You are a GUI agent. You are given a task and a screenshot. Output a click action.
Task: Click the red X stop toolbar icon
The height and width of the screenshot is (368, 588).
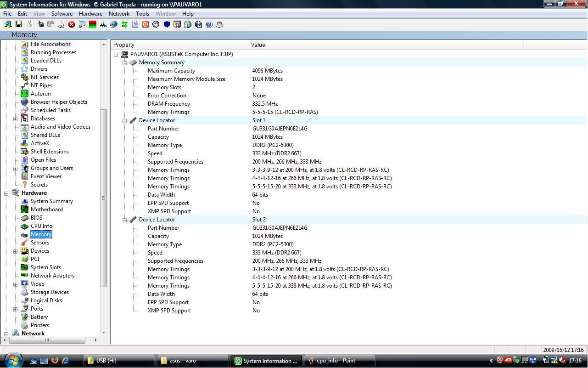(x=72, y=24)
